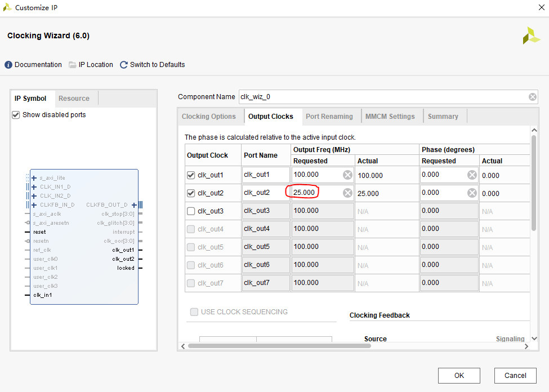Click the vertical scrollbar thumb in Output Clocks
549x392 pixels.
point(534,183)
